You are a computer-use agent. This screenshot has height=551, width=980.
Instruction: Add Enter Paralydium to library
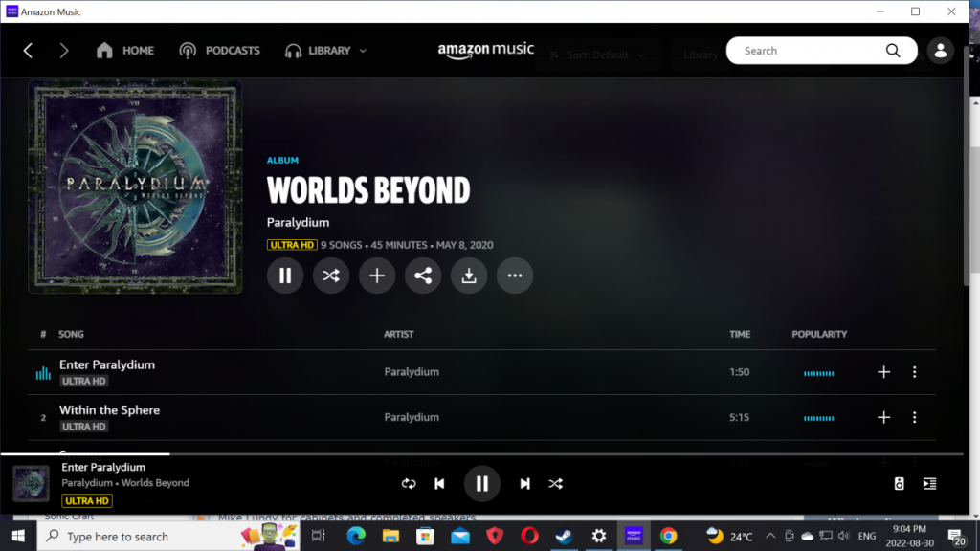883,372
